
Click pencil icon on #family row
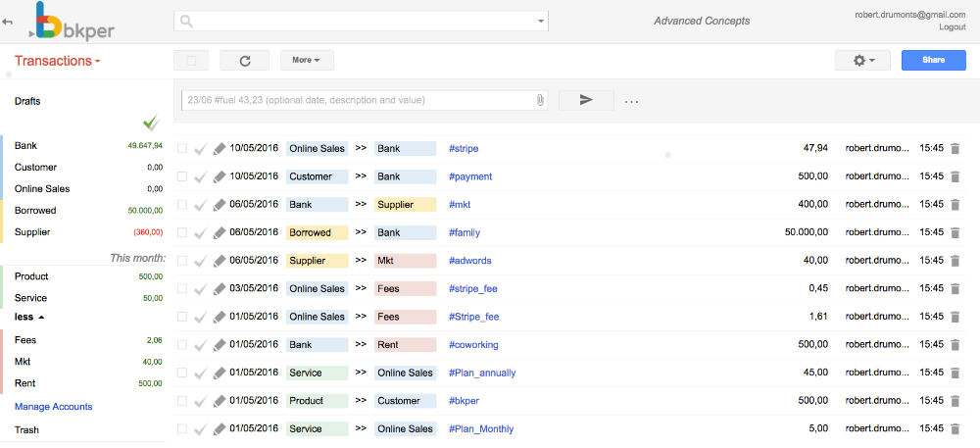219,232
